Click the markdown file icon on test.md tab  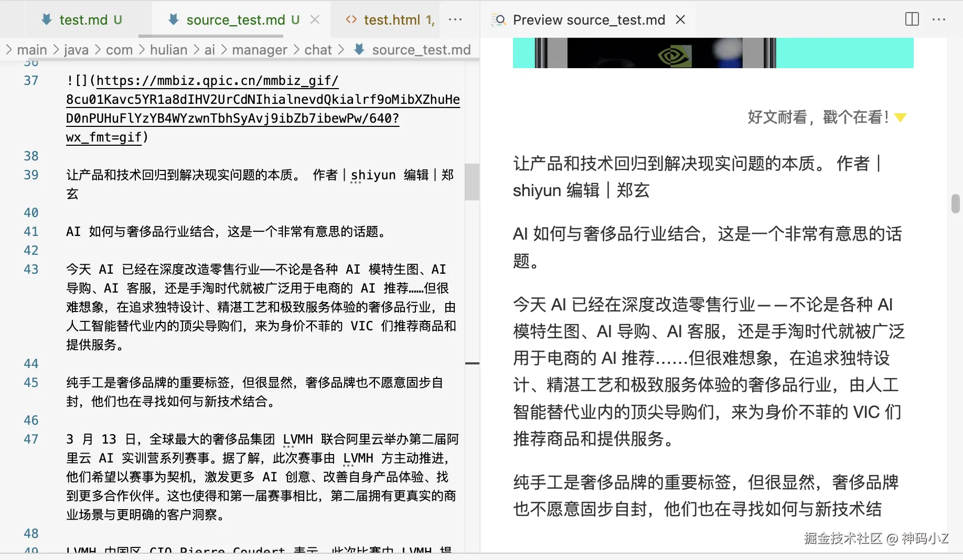tap(47, 19)
